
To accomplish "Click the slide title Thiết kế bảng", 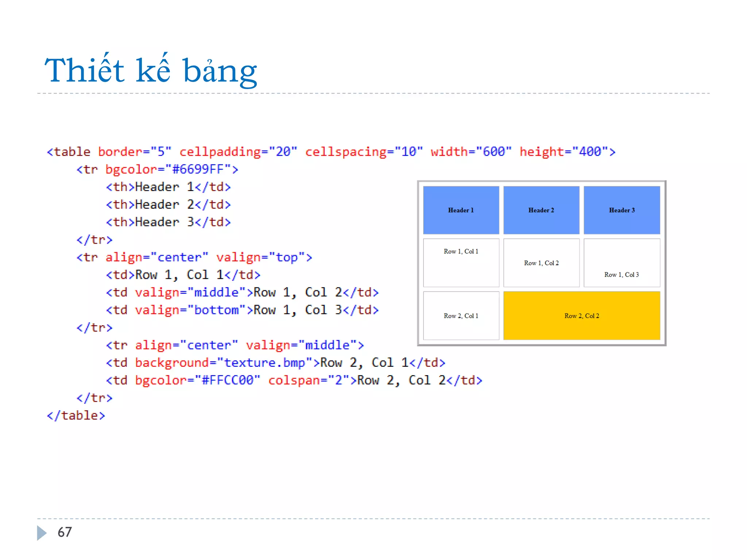I will [151, 70].
